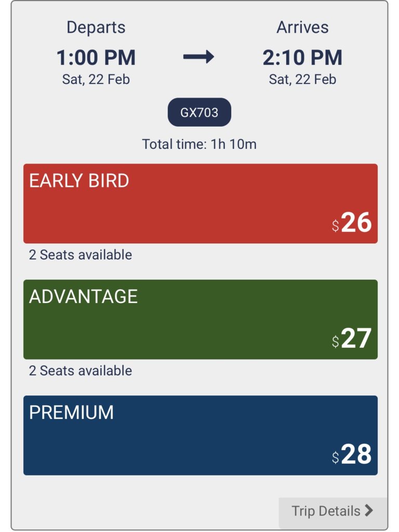The height and width of the screenshot is (532, 399).
Task: Click the Arrives heading
Action: click(302, 28)
